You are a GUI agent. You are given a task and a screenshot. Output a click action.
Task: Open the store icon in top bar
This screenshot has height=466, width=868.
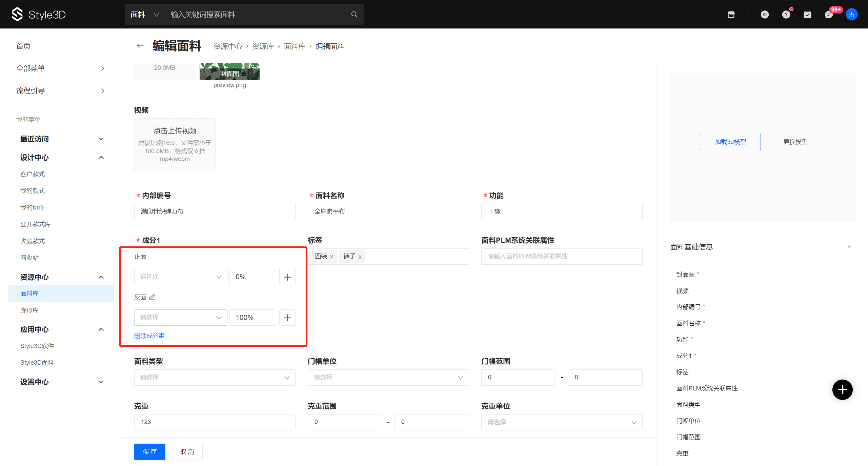pos(731,15)
